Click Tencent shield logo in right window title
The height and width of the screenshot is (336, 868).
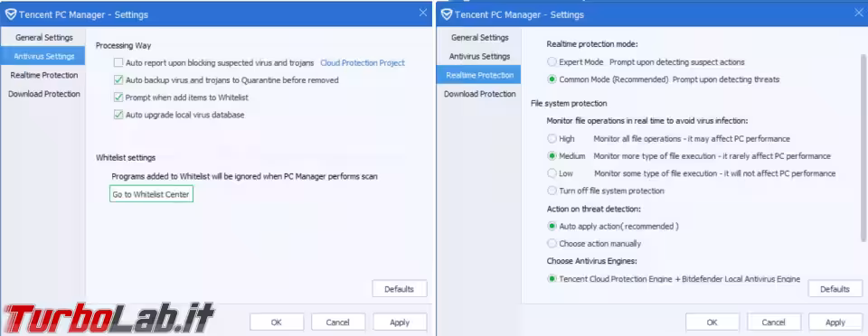[x=446, y=14]
